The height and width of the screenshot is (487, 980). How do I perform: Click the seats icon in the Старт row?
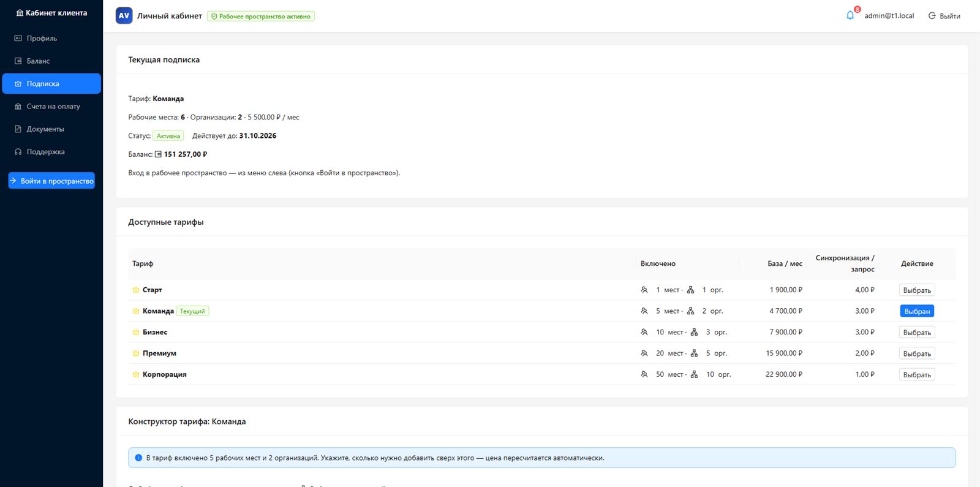(x=644, y=290)
